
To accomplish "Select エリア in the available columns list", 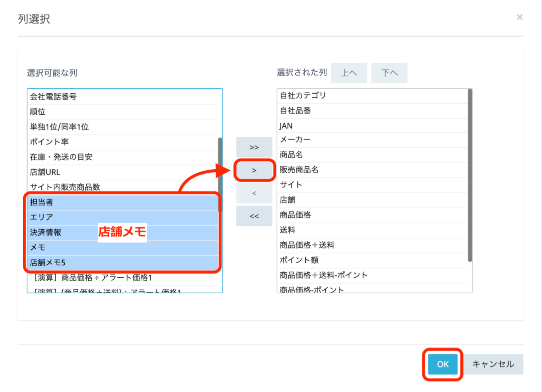I will coord(41,217).
